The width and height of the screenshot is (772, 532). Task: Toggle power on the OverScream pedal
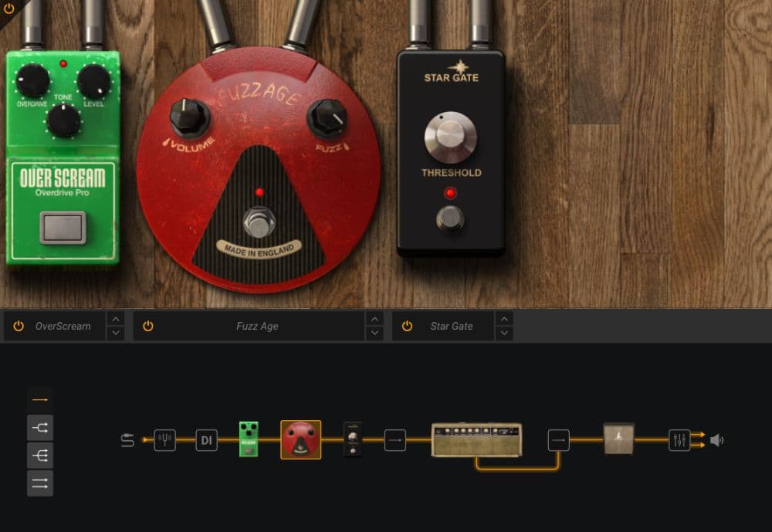click(17, 326)
